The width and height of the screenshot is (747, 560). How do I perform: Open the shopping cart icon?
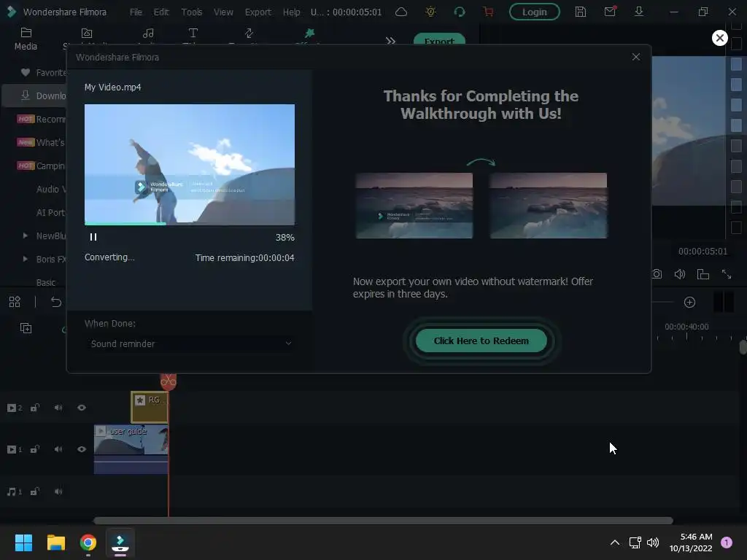coord(488,12)
